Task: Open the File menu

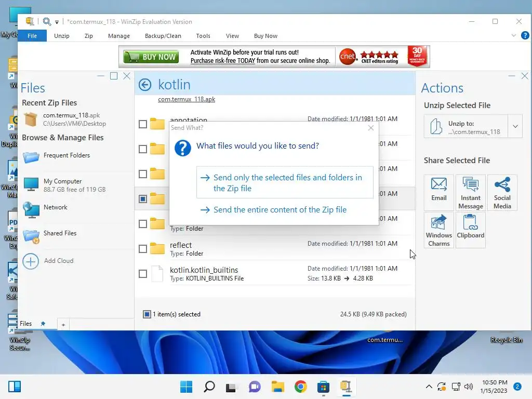Action: click(32, 36)
